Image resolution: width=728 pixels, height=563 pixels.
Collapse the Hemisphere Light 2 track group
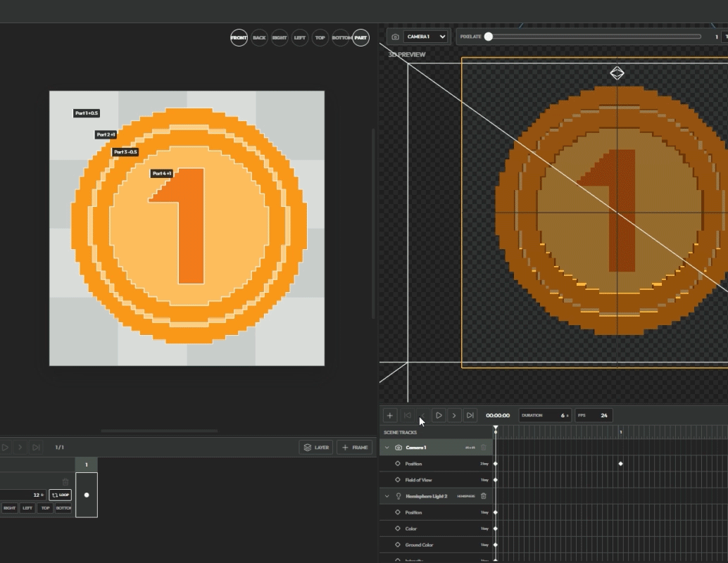[387, 496]
